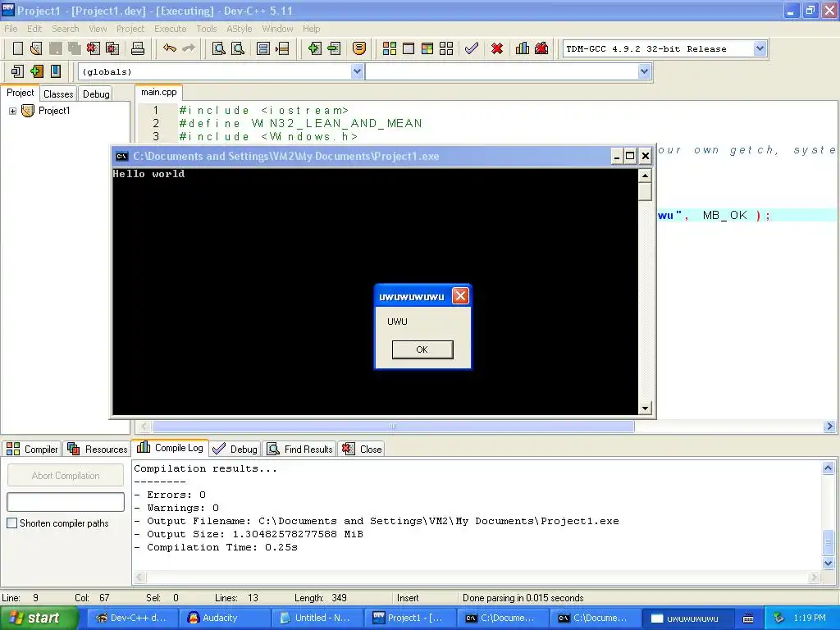This screenshot has width=840, height=630.
Task: Click the Redo arrow icon
Action: tap(189, 48)
